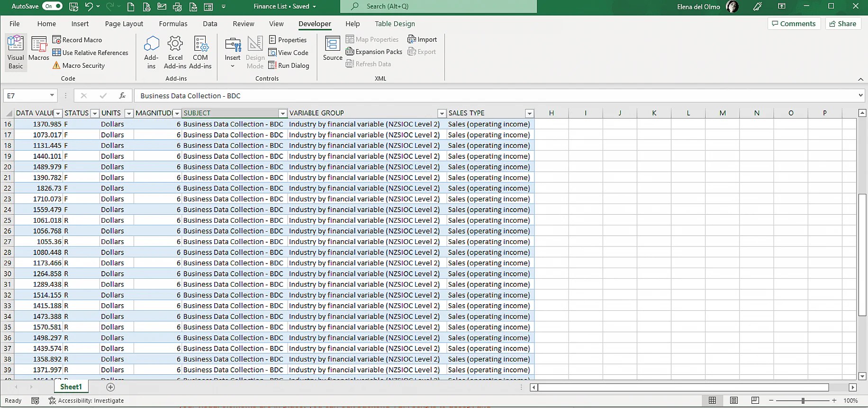This screenshot has width=868, height=408.
Task: Open COM Add-ins dialog
Action: point(200,52)
